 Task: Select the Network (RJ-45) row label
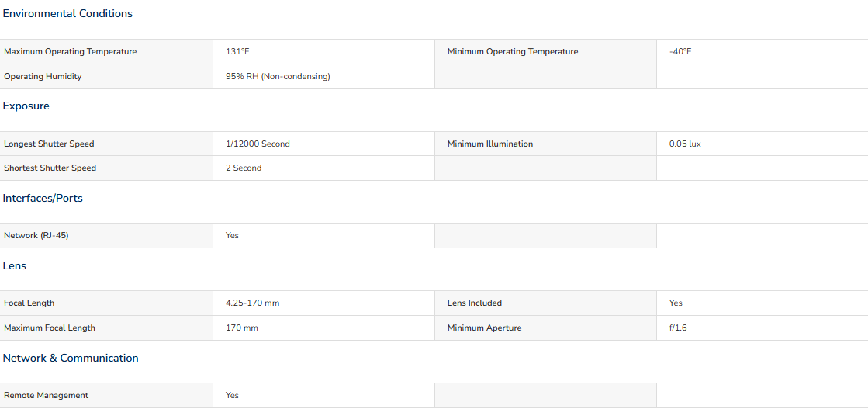pyautogui.click(x=36, y=235)
